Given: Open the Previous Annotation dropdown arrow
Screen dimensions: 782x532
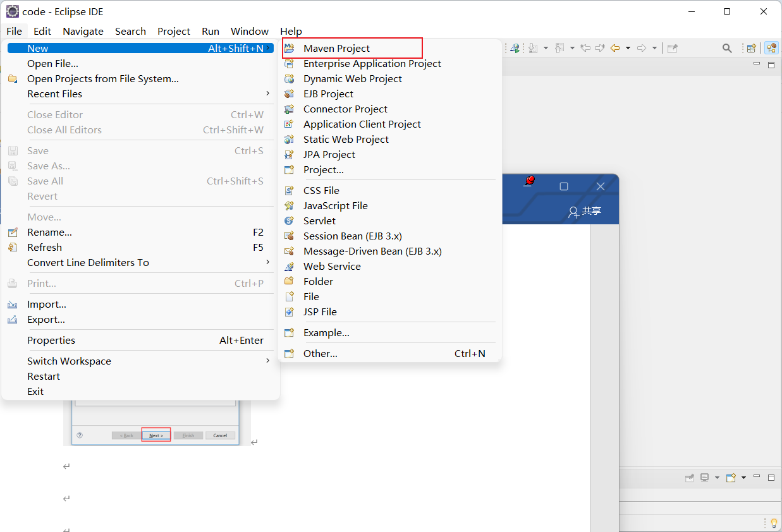Looking at the screenshot, I should pos(572,48).
